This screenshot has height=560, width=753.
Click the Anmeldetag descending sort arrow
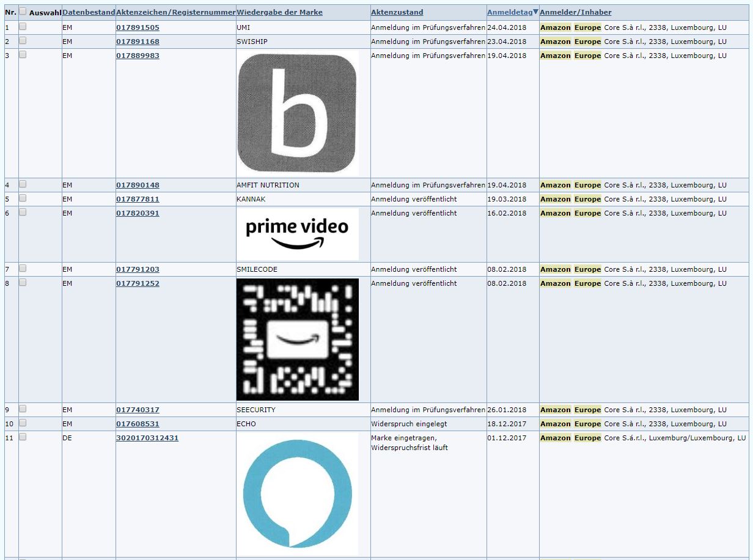[x=536, y=12]
